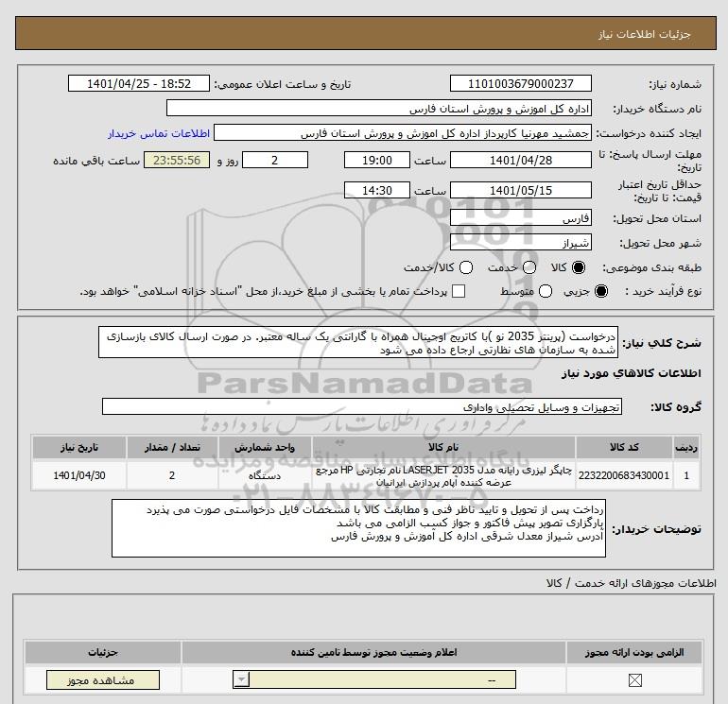The image size is (728, 704).
Task: Select the متوسط purchase type radio
Action: coord(546,291)
